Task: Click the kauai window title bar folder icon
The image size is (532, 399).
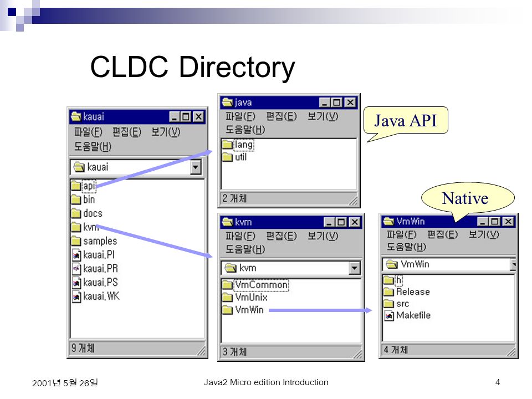Action: [76, 117]
